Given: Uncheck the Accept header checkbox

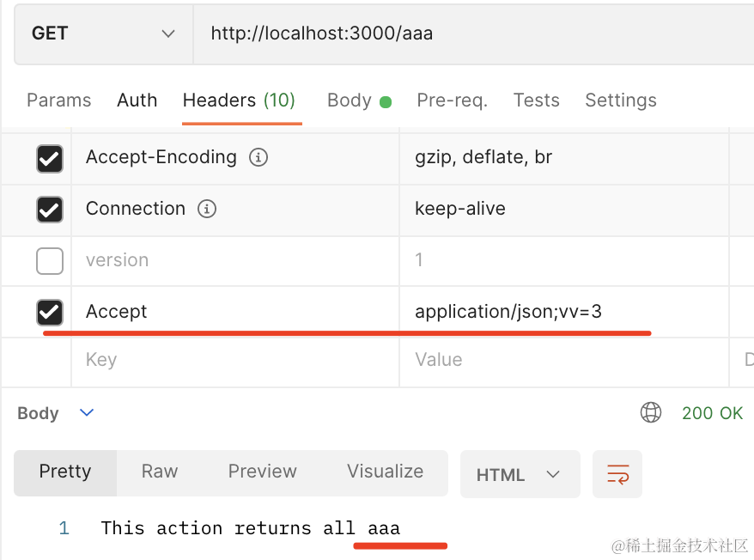Looking at the screenshot, I should click(50, 312).
